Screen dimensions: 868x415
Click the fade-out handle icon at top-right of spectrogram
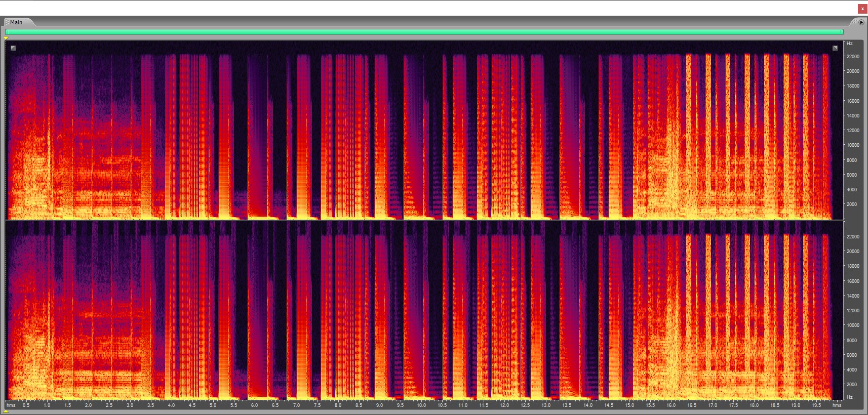point(835,48)
